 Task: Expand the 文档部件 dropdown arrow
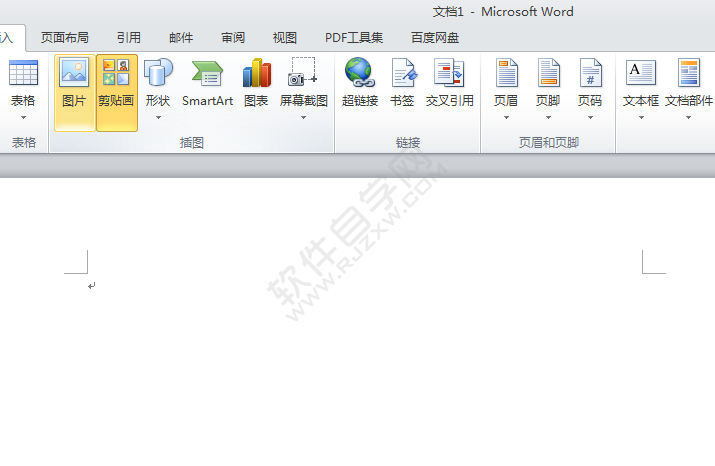coord(689,118)
